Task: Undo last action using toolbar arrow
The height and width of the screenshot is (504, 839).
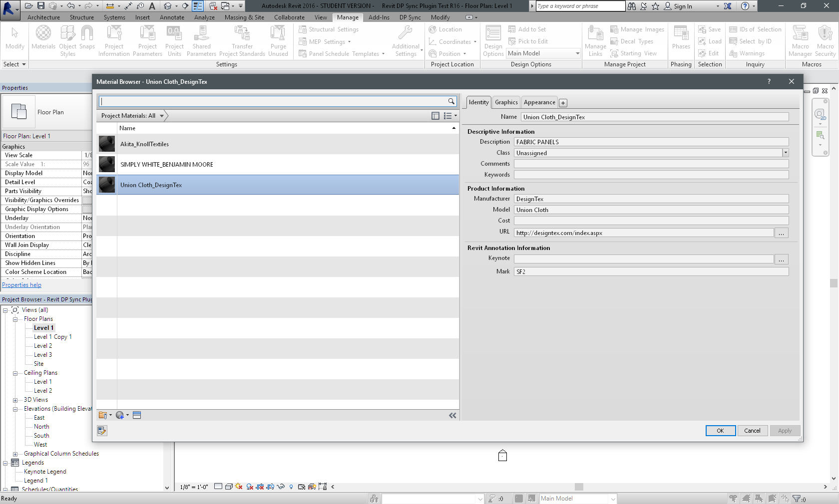Action: pyautogui.click(x=71, y=6)
